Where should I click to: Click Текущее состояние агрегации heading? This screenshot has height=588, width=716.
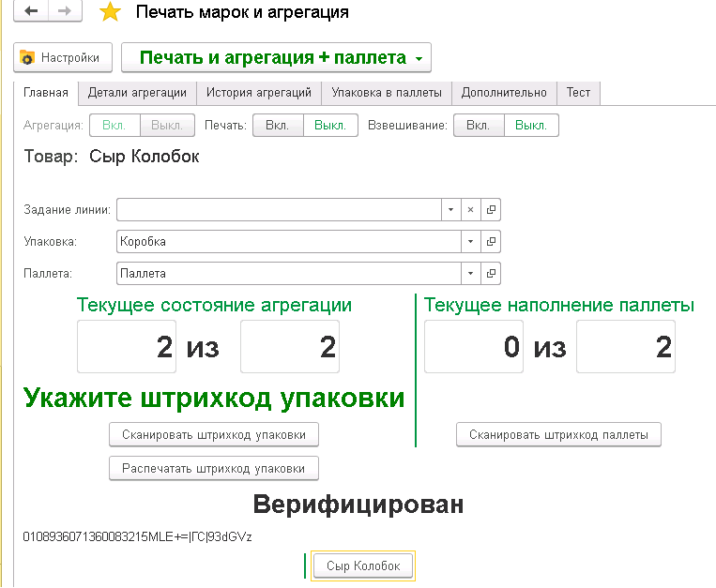coord(214,305)
